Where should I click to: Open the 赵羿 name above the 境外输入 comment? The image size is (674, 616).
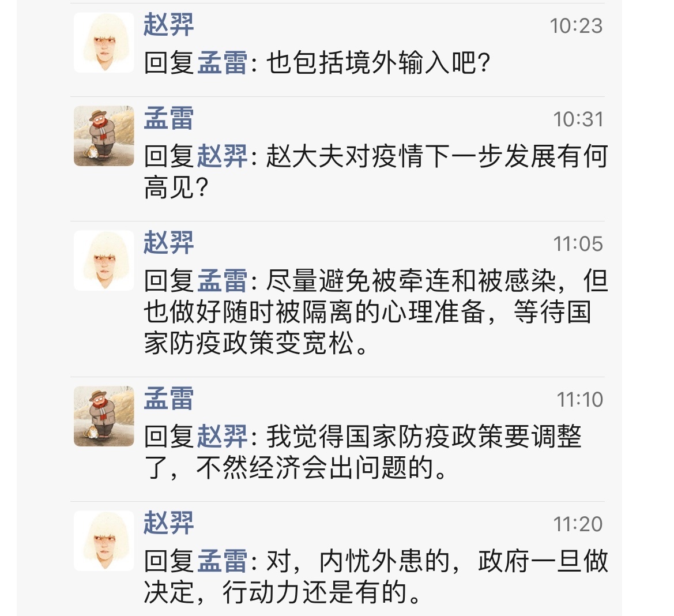tap(168, 25)
